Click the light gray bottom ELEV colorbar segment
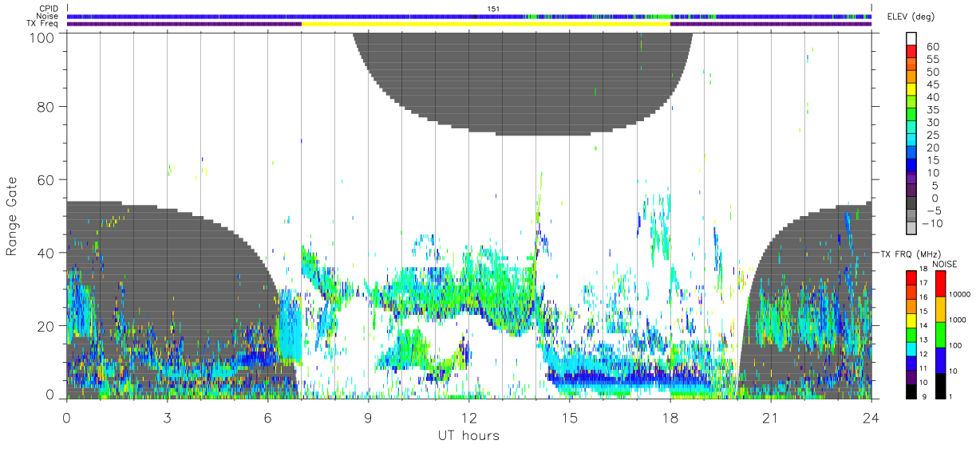Screen dimensions: 980x452 click(912, 230)
